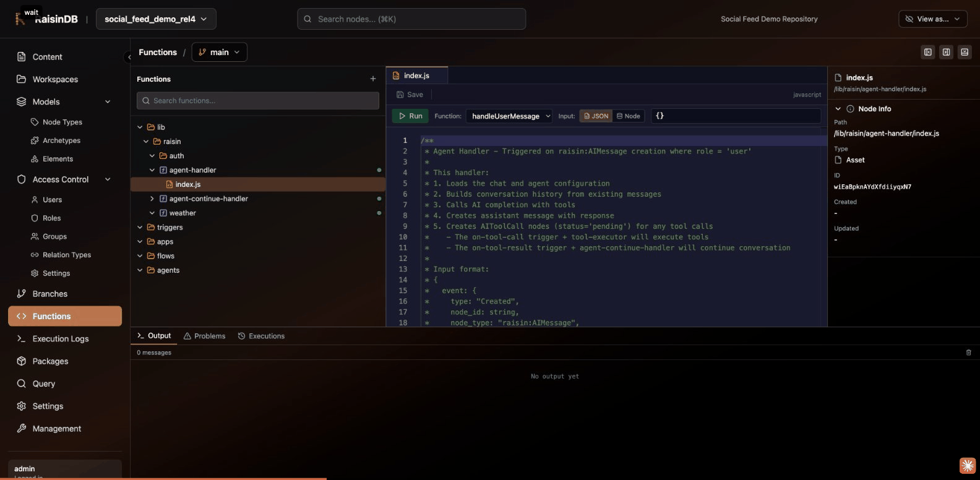Open Elements under Models
The height and width of the screenshot is (480, 980).
click(x=58, y=159)
